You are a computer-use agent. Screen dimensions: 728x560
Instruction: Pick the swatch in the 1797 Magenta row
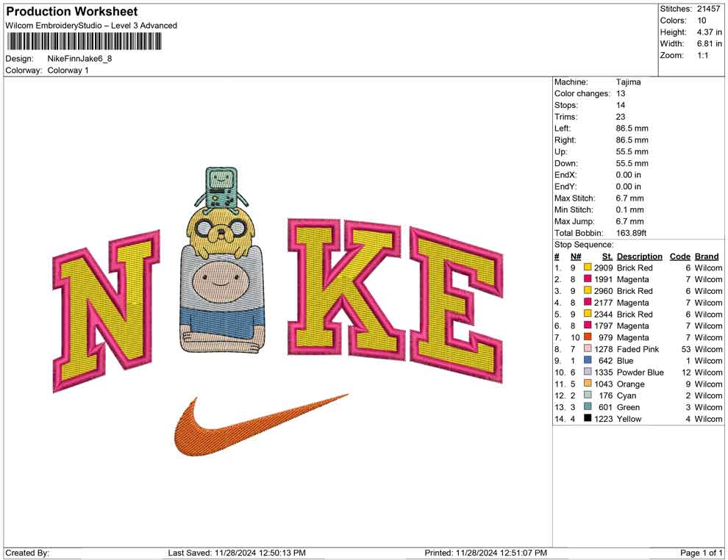point(588,326)
